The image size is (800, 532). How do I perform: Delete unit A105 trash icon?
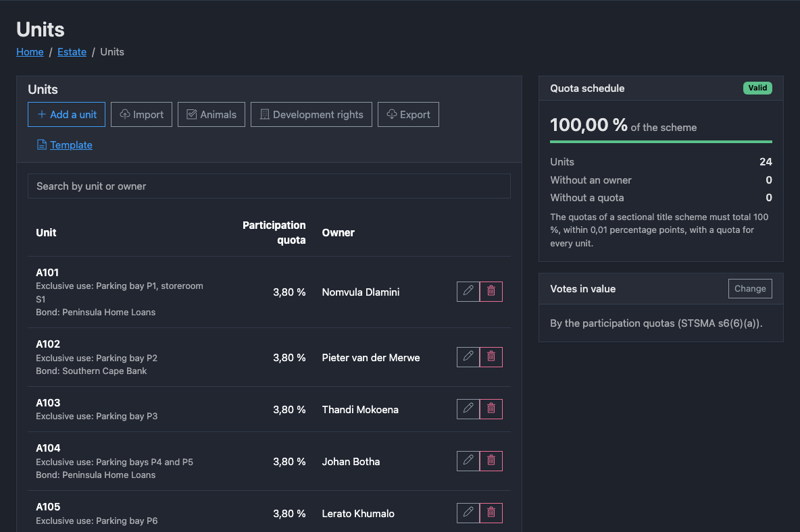(491, 513)
